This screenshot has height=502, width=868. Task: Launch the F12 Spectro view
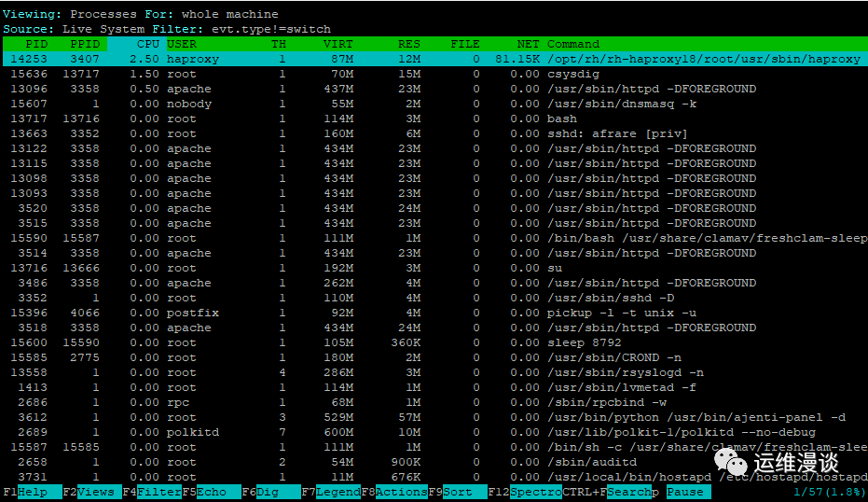coord(525,492)
